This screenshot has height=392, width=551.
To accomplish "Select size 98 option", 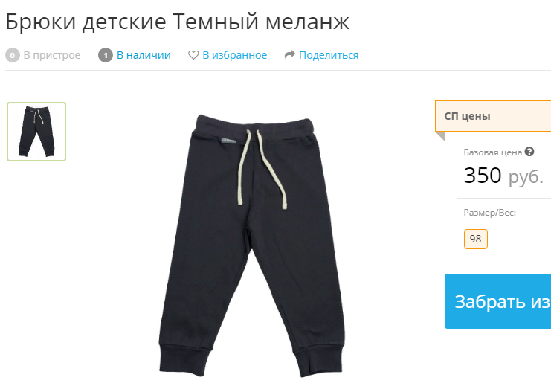I will [x=475, y=239].
